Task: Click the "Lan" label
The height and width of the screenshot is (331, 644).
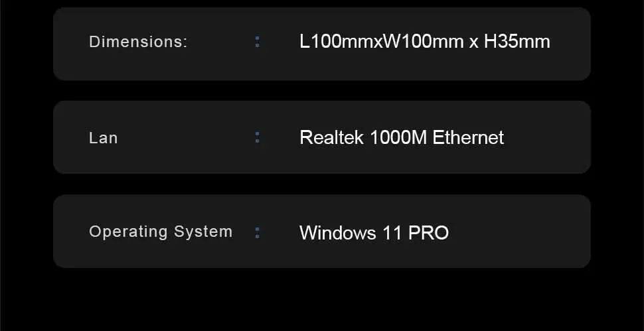Action: click(103, 138)
